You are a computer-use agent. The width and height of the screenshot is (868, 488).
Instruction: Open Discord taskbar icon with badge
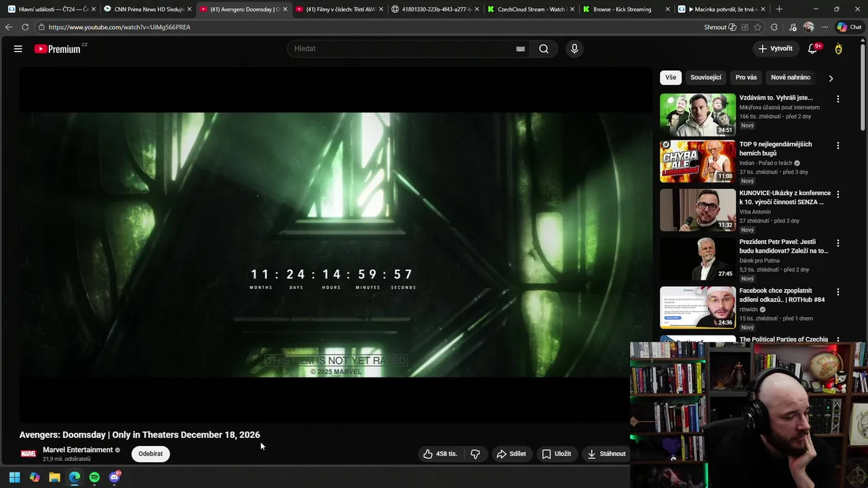pos(115,477)
